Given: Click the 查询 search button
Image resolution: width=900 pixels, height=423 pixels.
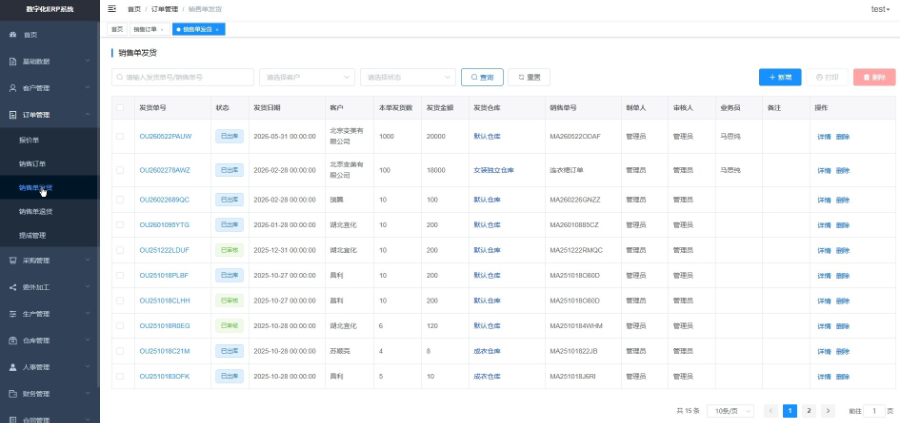Looking at the screenshot, I should pos(482,77).
